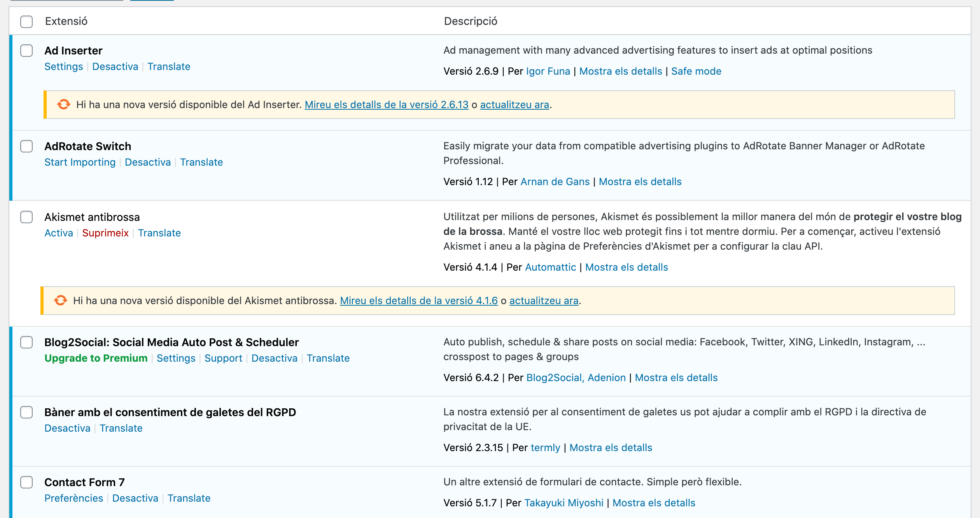This screenshot has height=518, width=980.
Task: Click the Akismet antibrossa plugin name
Action: pyautogui.click(x=92, y=217)
